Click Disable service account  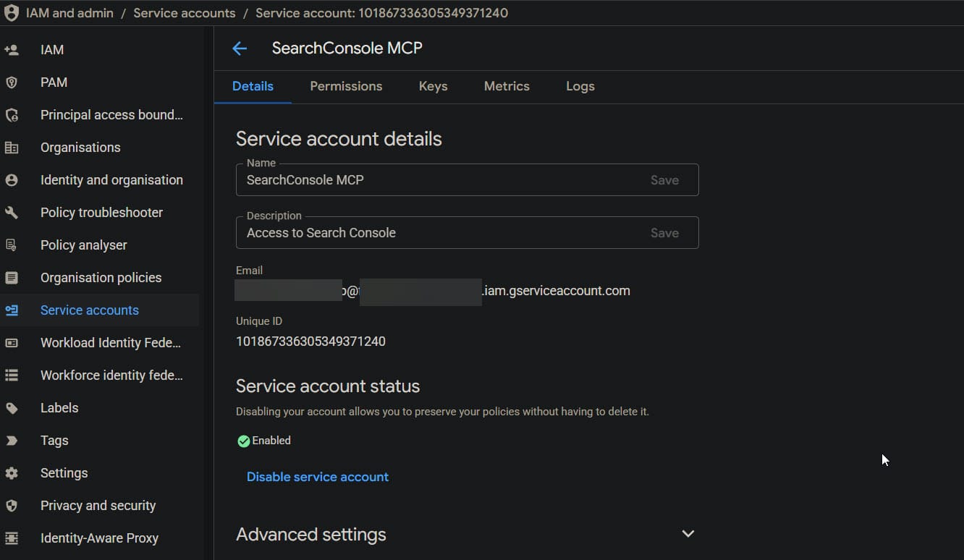(x=317, y=476)
